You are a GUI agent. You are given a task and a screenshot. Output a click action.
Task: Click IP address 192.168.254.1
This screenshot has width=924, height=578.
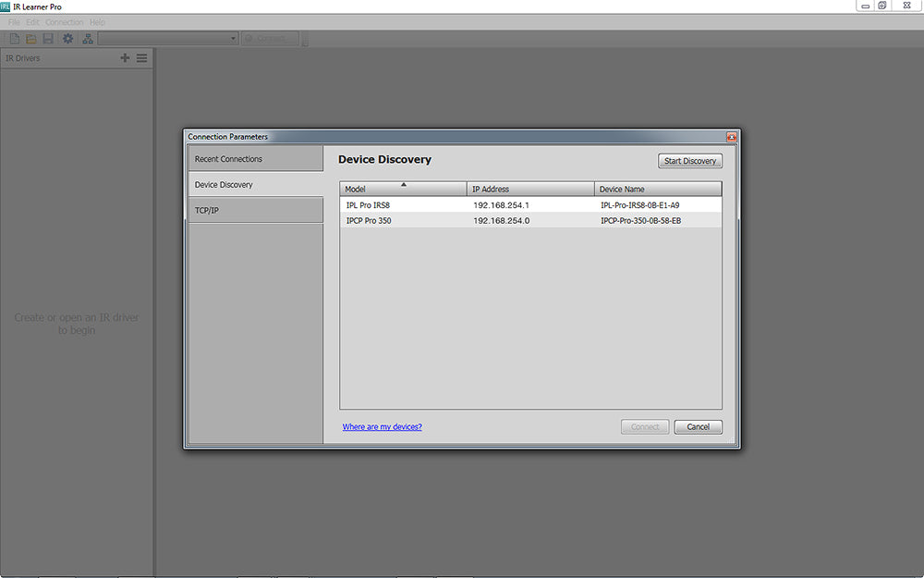[502, 205]
